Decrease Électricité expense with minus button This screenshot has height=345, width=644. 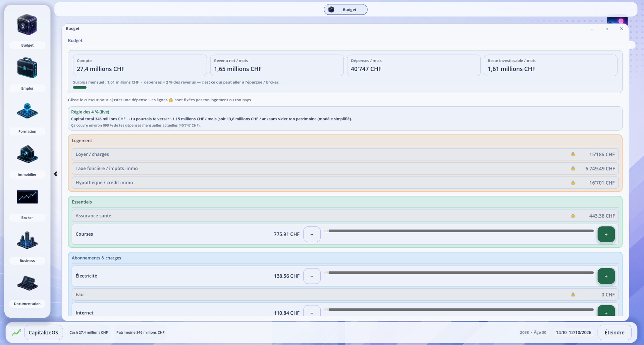[312, 276]
